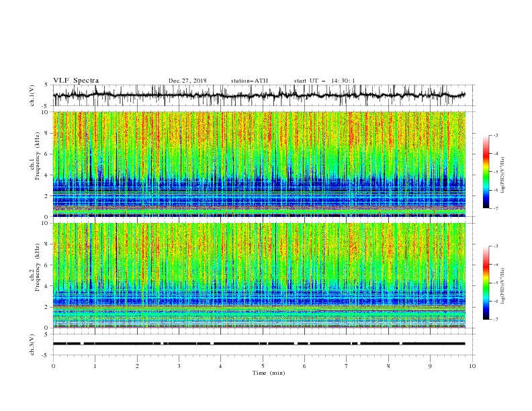Click inside the ch.2 spectrogram panel
This screenshot has width=532, height=411.
coord(259,275)
